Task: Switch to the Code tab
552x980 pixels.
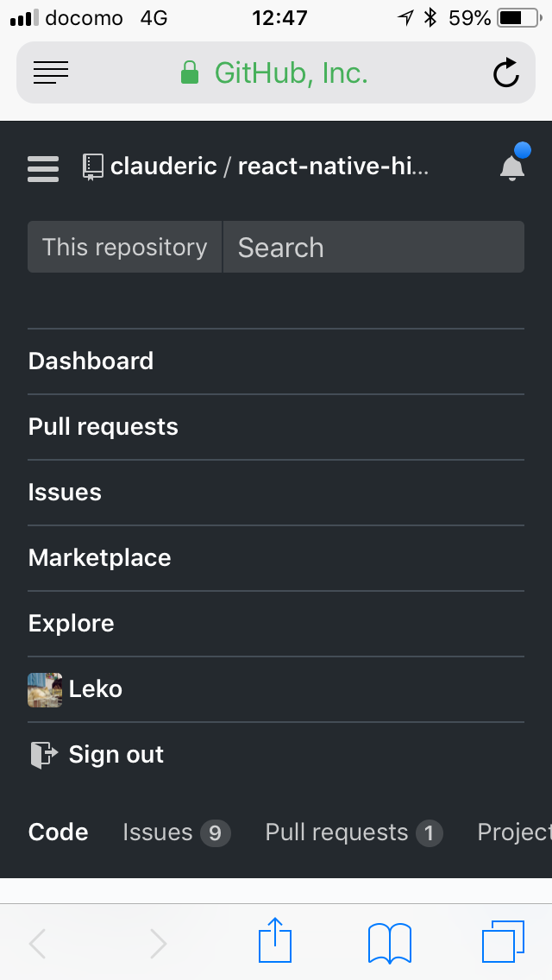Action: point(59,832)
